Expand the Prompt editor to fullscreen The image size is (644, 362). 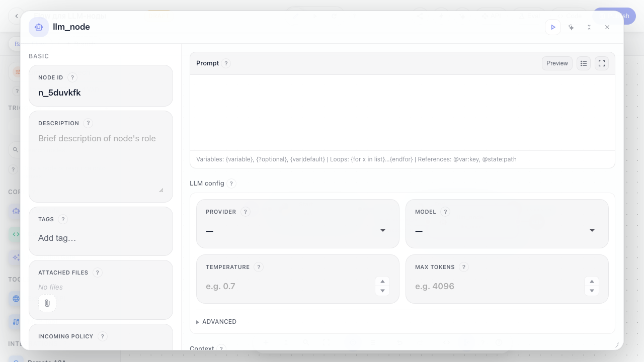click(602, 63)
